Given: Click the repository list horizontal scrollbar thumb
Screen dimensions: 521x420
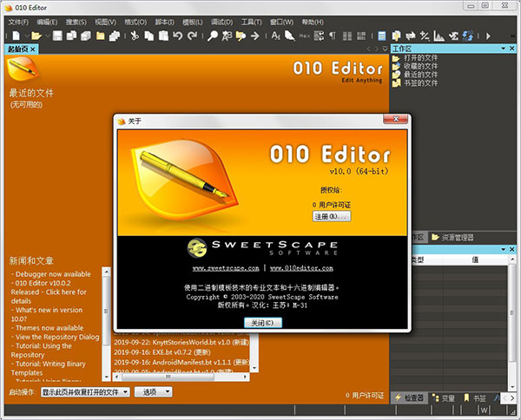Looking at the screenshot, I should pos(168,377).
